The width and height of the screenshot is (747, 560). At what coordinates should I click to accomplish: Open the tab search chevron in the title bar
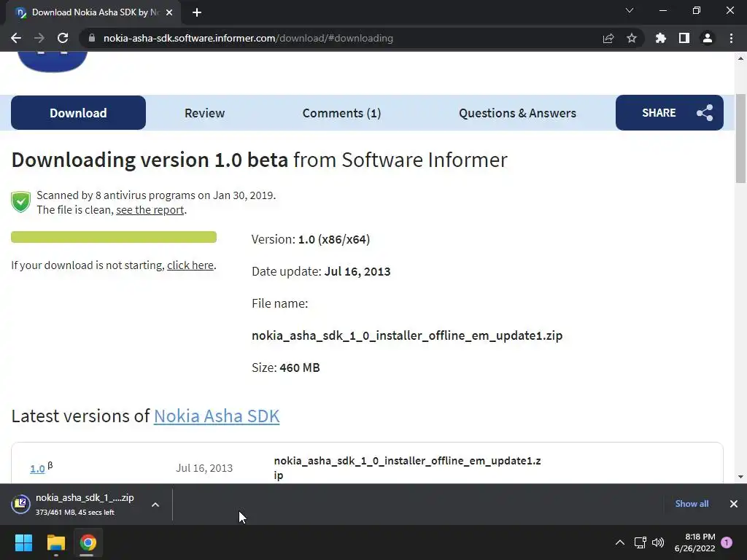[630, 10]
